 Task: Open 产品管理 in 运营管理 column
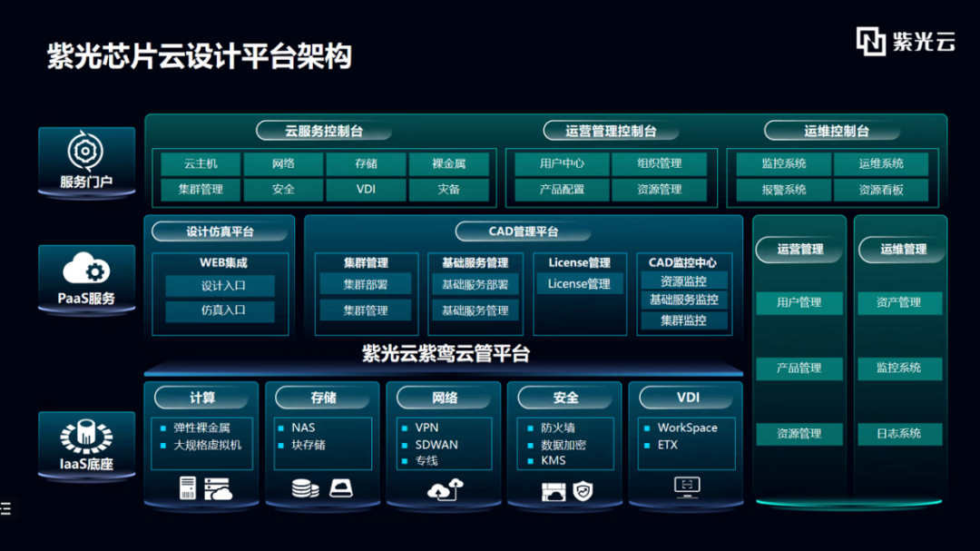[799, 369]
